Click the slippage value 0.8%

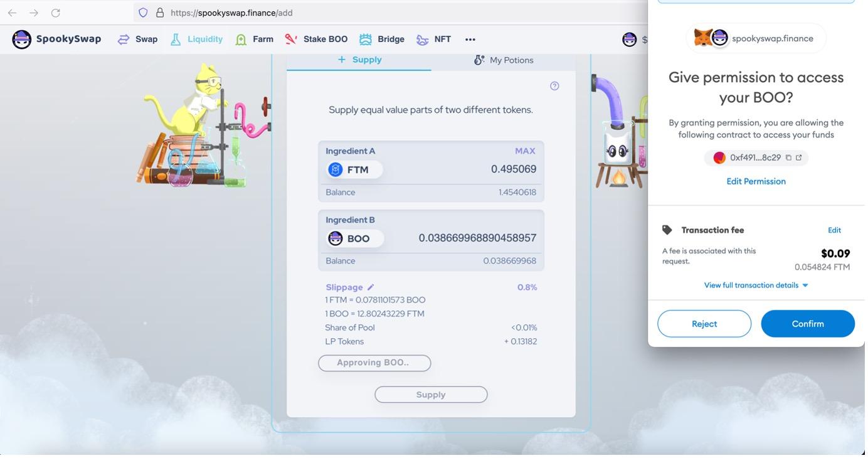coord(527,287)
